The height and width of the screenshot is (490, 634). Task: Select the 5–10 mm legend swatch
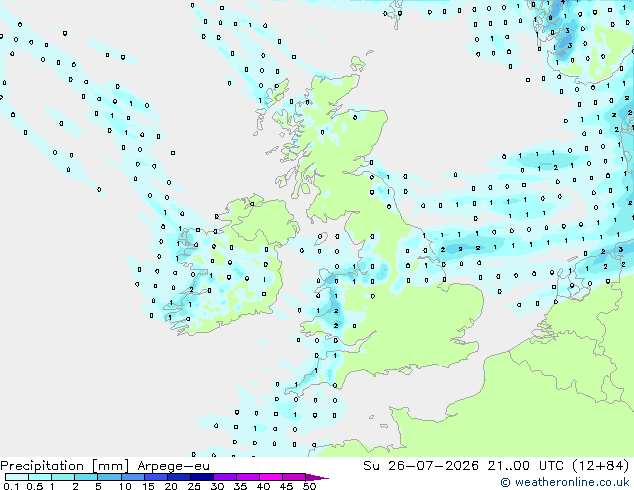(109, 477)
